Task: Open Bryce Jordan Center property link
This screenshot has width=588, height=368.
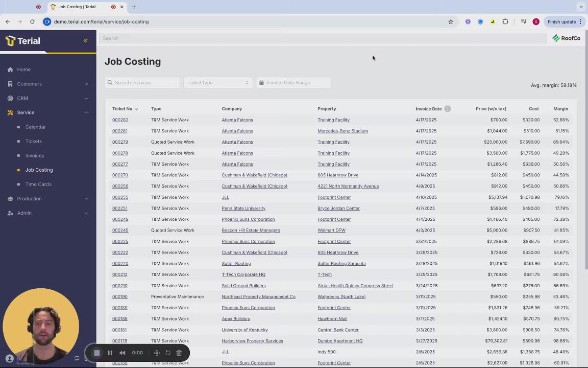Action: [338, 209]
